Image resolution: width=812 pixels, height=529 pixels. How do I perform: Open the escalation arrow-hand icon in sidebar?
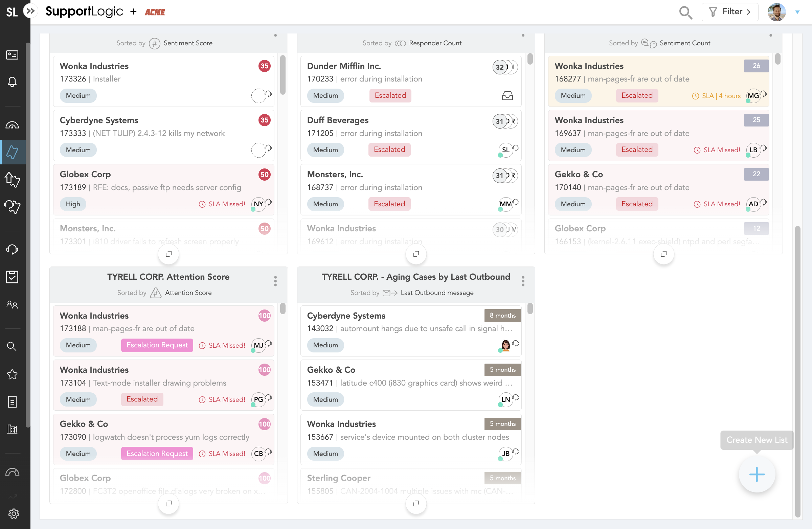12,179
